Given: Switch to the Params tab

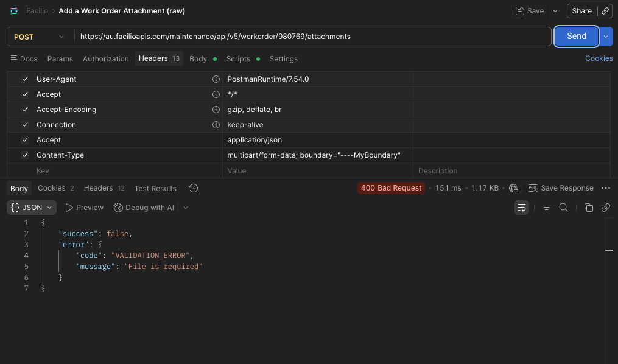Looking at the screenshot, I should (60, 58).
